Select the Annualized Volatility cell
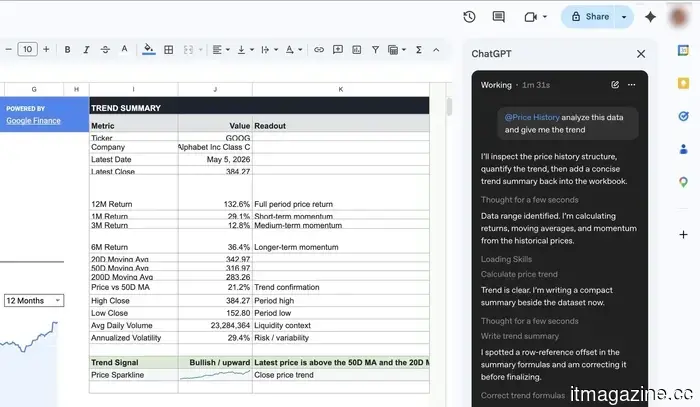Screen dimensions: 700x407 tap(133, 338)
